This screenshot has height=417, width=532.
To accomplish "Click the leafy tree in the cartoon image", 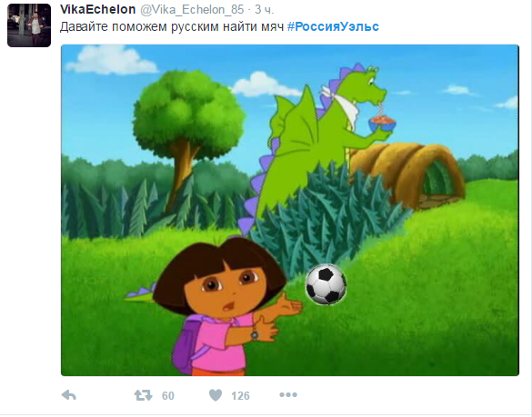I will (x=187, y=135).
